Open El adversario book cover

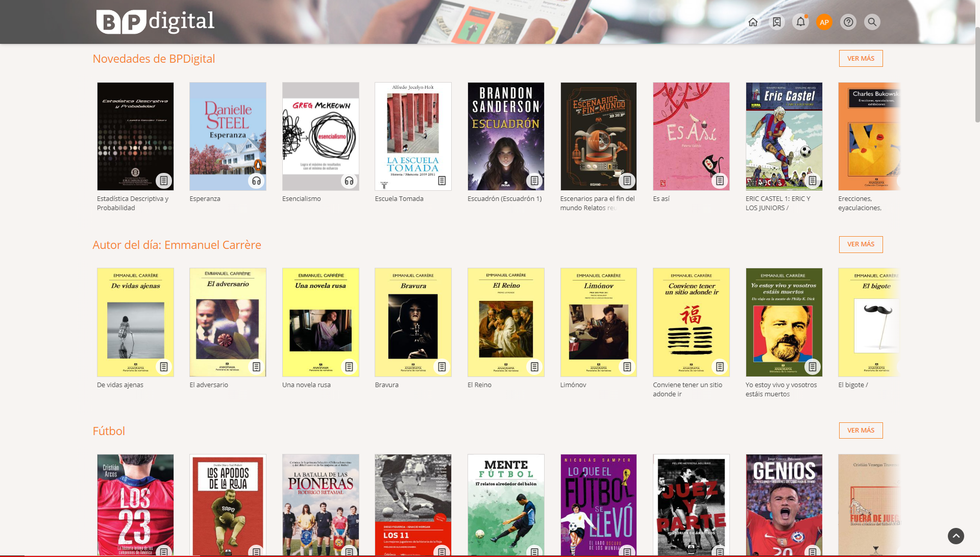point(228,321)
